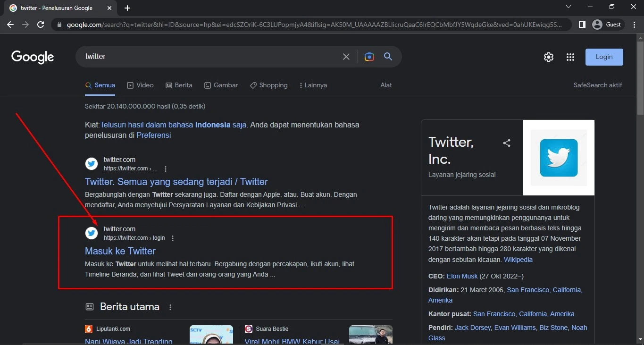644x345 pixels.
Task: Open Google apps grid
Action: (x=570, y=57)
